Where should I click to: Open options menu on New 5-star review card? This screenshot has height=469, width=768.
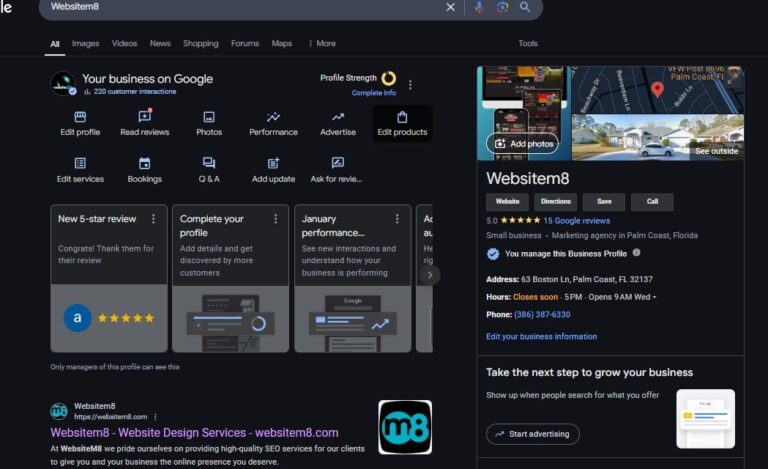[154, 219]
